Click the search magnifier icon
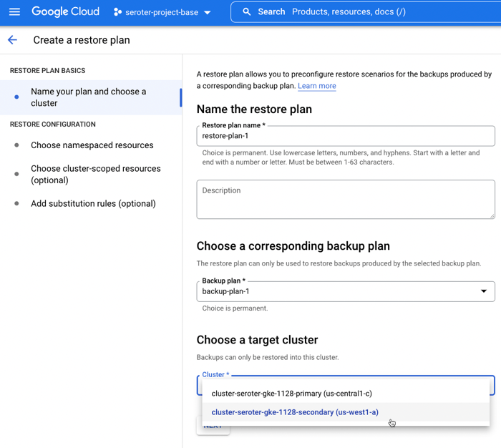501x448 pixels. (x=247, y=12)
